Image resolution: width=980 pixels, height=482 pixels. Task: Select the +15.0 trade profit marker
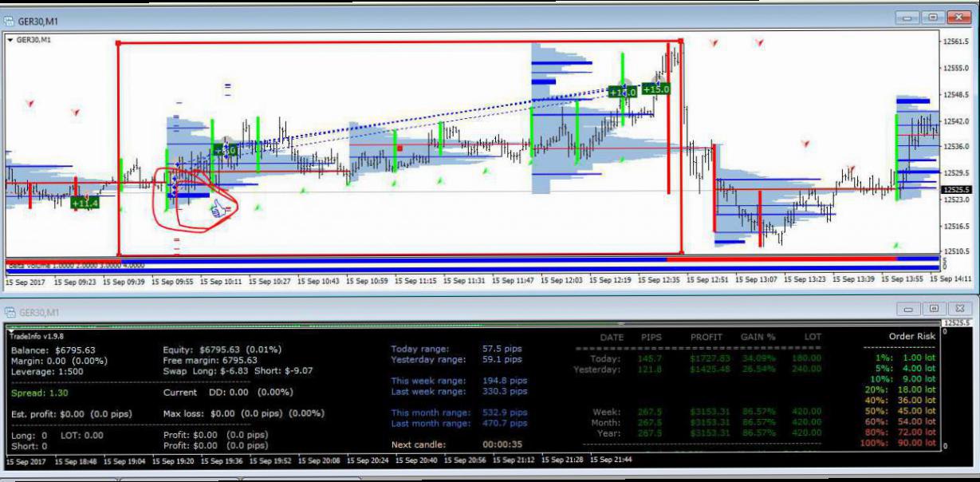(656, 89)
